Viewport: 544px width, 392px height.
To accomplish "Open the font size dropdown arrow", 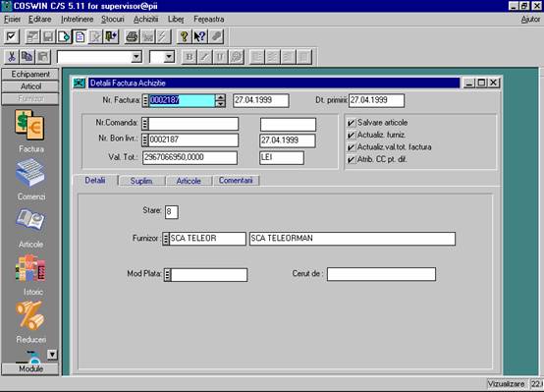I will coord(169,57).
